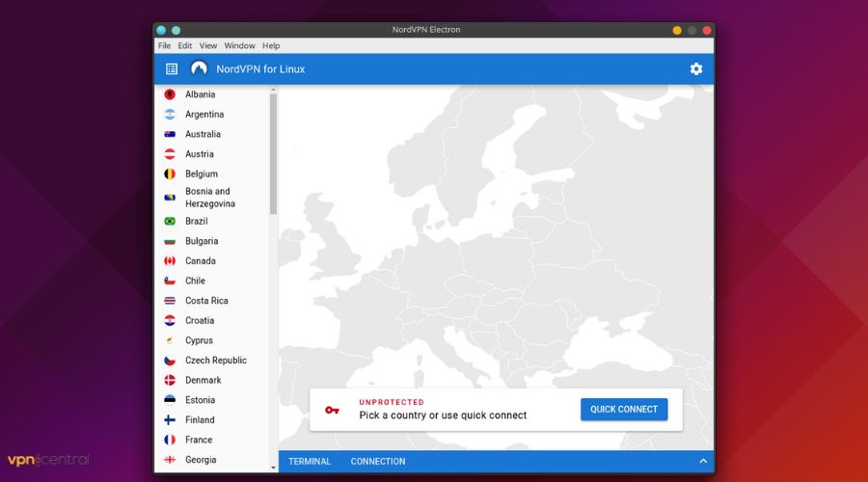Click the Costa Rica flag icon
Image resolution: width=868 pixels, height=482 pixels.
click(170, 301)
